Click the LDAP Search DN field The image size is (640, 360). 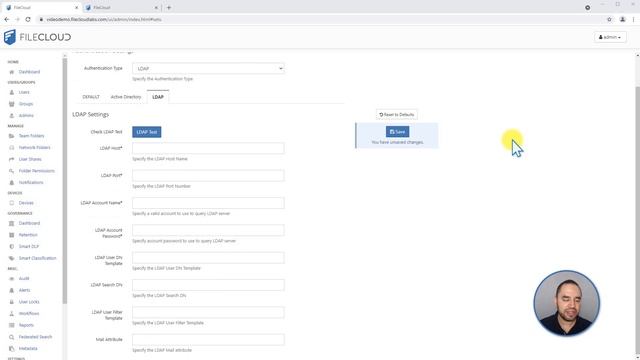click(x=208, y=285)
